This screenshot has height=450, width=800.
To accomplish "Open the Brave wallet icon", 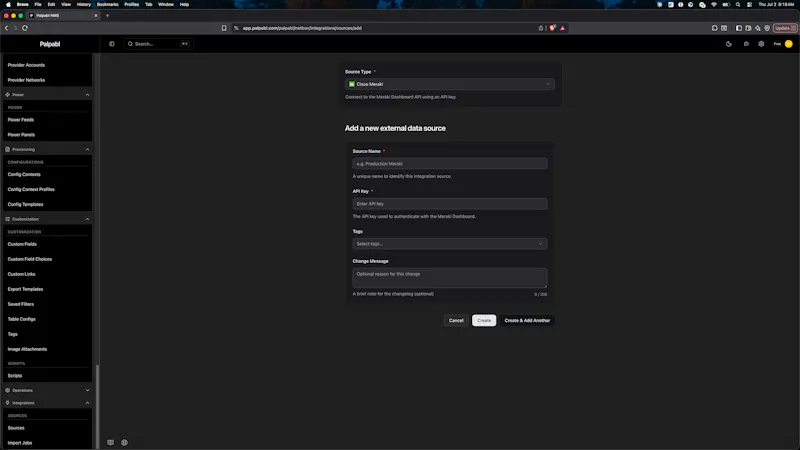I will 748,28.
